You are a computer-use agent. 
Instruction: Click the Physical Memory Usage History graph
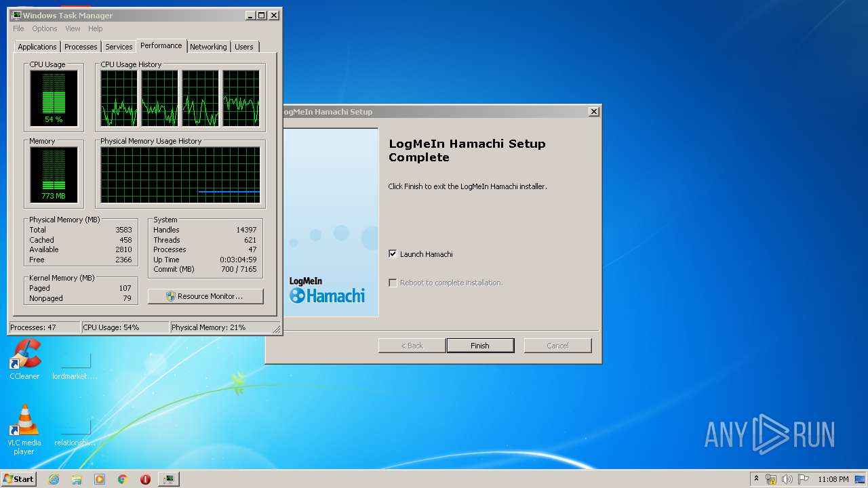tap(180, 175)
